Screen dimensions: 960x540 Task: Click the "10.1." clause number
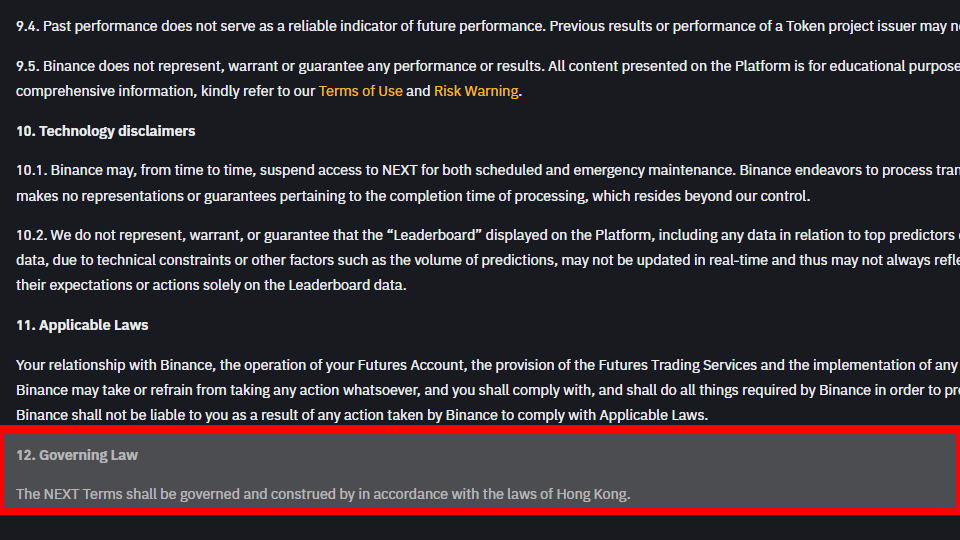[31, 171]
